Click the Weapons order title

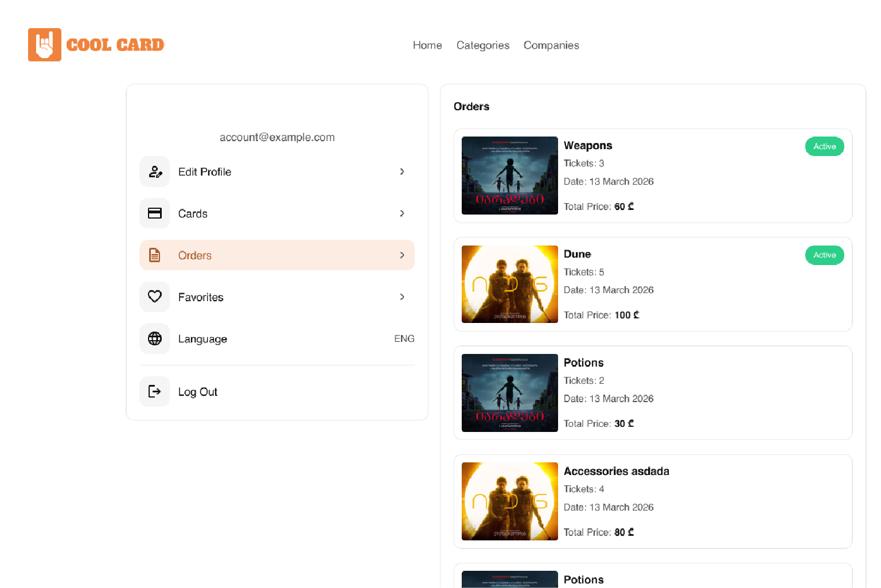(588, 146)
